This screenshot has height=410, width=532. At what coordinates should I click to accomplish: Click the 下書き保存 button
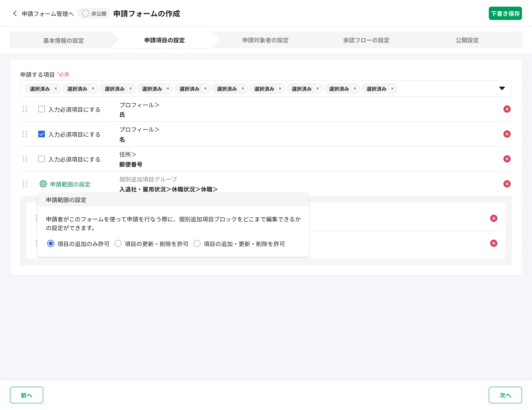(505, 14)
